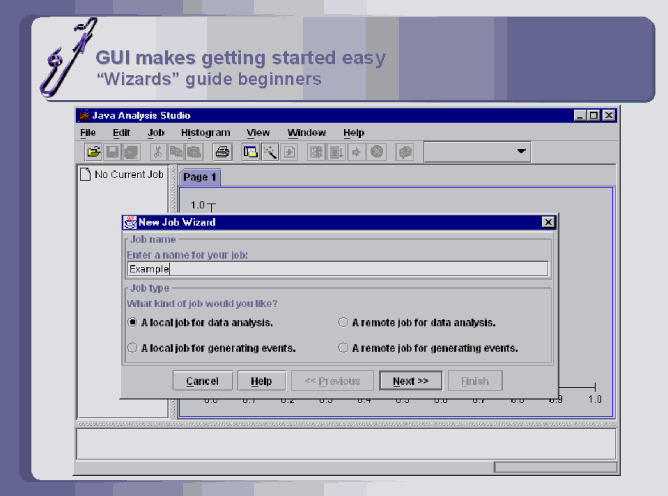Click the Save disk icon in toolbar
The width and height of the screenshot is (668, 496).
tap(112, 152)
